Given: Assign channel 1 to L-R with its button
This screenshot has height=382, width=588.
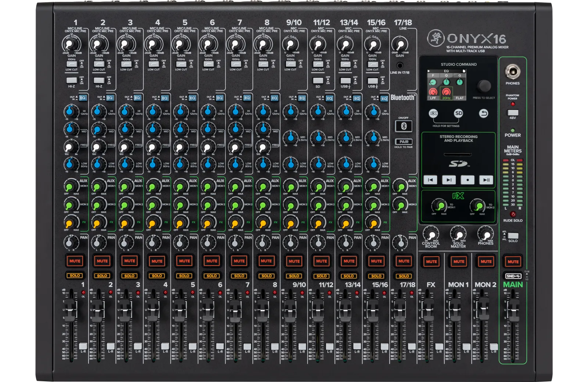Looking at the screenshot, I should click(x=83, y=346).
